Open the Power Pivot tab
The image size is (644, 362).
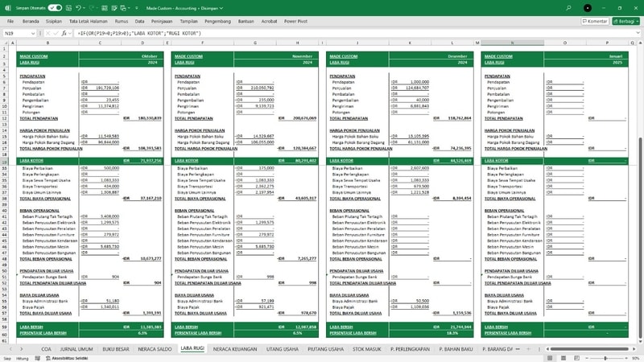295,21
